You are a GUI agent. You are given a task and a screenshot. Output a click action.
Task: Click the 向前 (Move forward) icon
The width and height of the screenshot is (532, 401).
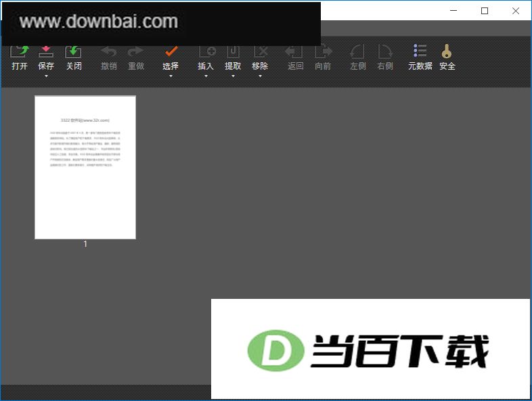(x=323, y=52)
